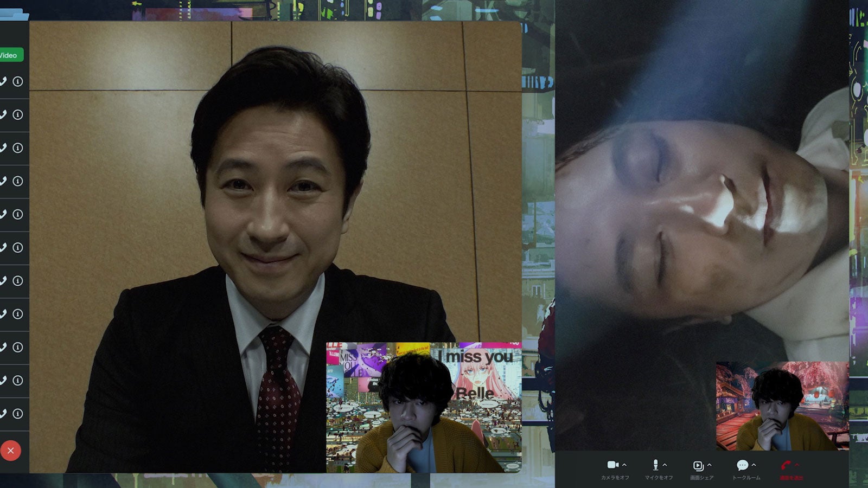Viewport: 868px width, 488px height.
Task: Expand the chevron beside the screen share icon
Action: [x=709, y=465]
